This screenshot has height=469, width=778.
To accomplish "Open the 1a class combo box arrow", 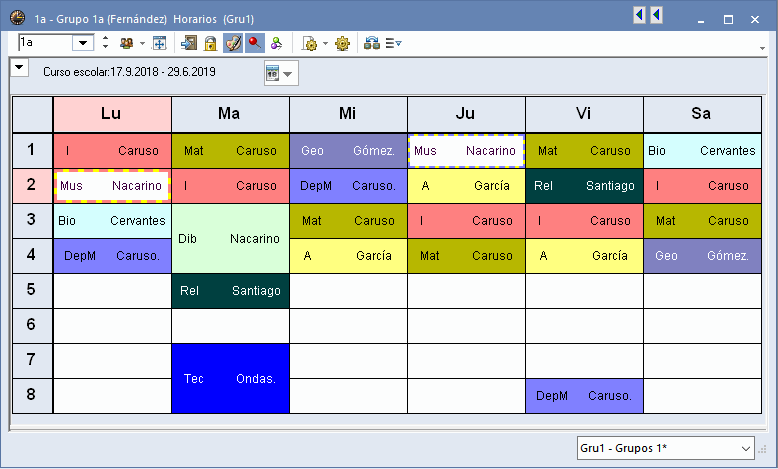I will tap(83, 43).
